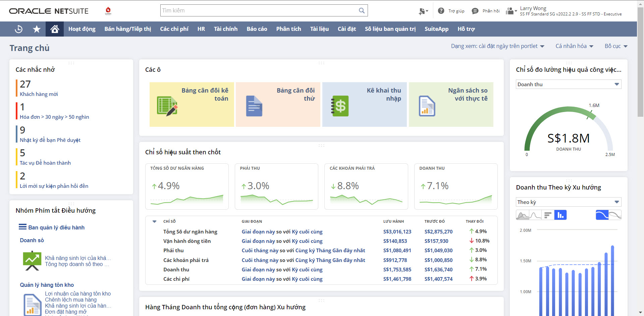Open Lợi nhuận của hàng tồn kho link
The width and height of the screenshot is (644, 316).
[78, 294]
